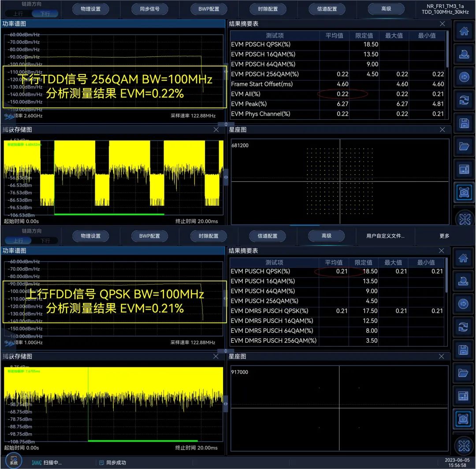Click the circled arrow icon in upper sidebar
This screenshot has height=469, width=476.
click(x=464, y=77)
